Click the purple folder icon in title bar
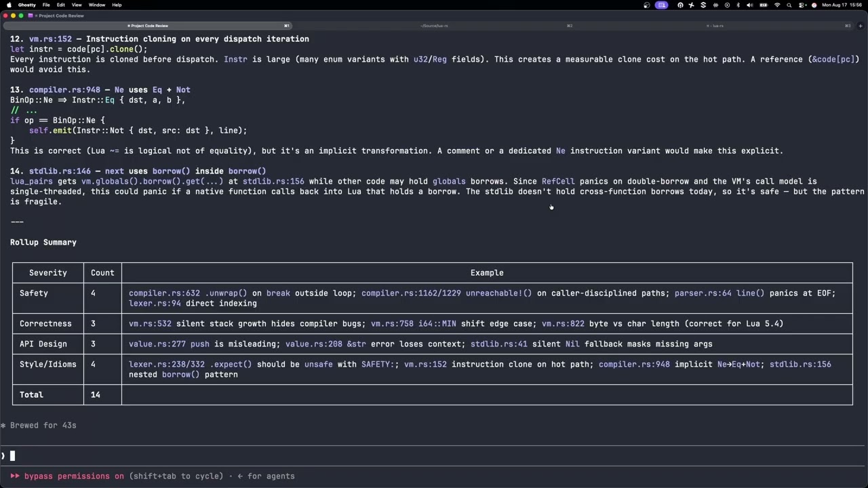 click(x=31, y=15)
